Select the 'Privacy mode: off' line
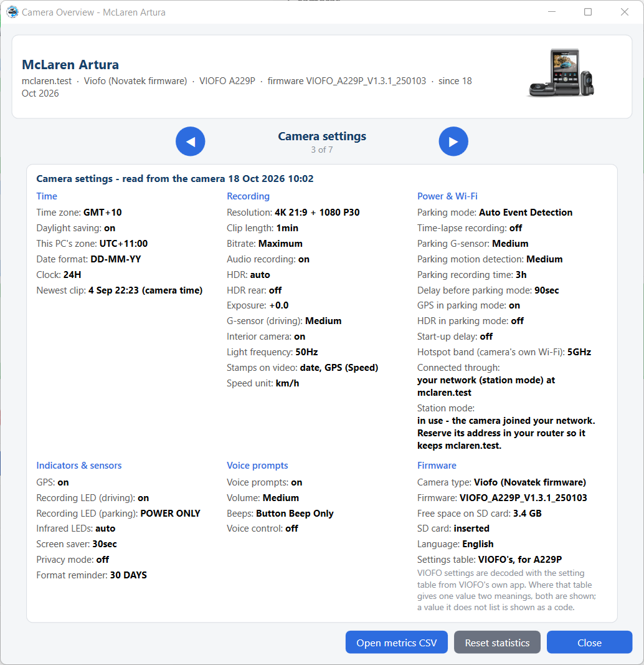This screenshot has height=665, width=644. (73, 560)
